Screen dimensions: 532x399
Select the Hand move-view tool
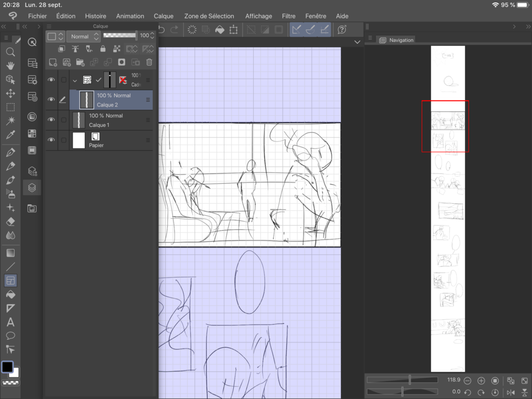pyautogui.click(x=10, y=65)
